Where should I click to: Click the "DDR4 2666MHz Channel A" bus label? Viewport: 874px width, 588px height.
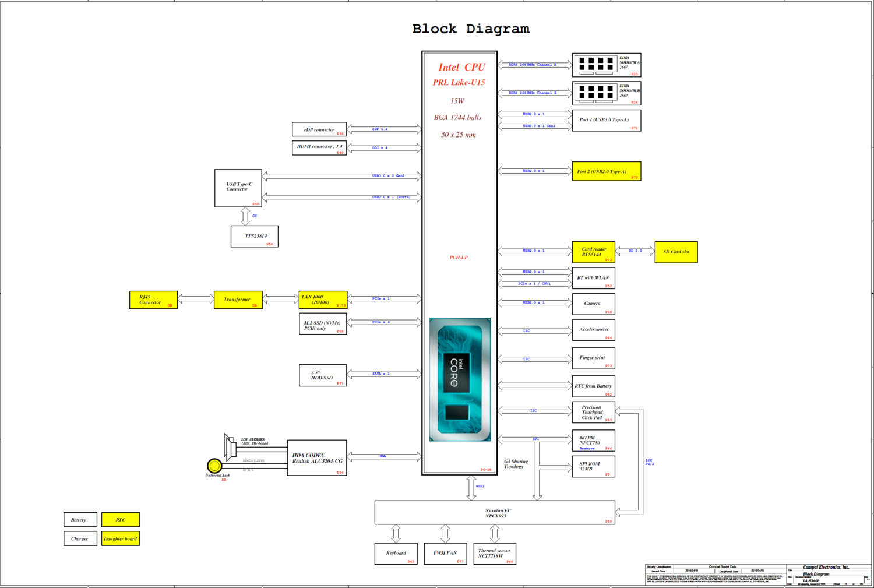pyautogui.click(x=533, y=65)
